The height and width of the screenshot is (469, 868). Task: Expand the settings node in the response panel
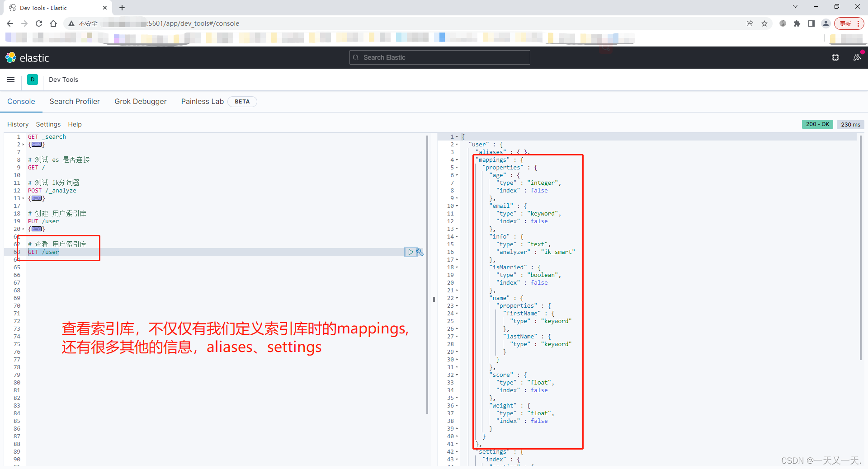[456, 451]
